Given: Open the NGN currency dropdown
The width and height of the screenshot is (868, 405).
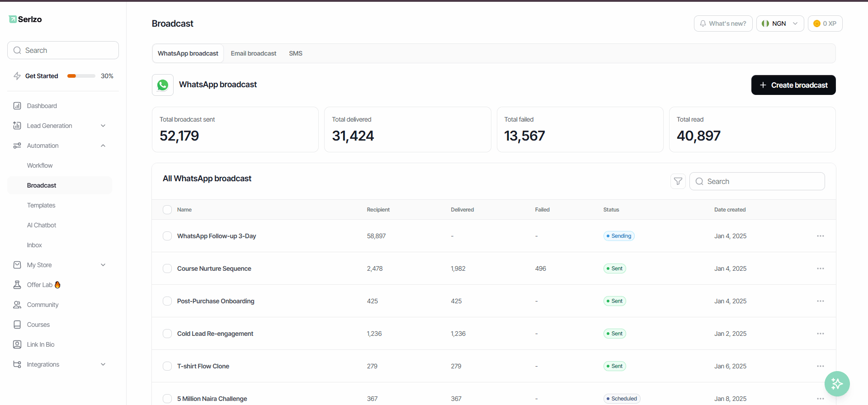Looking at the screenshot, I should 780,24.
